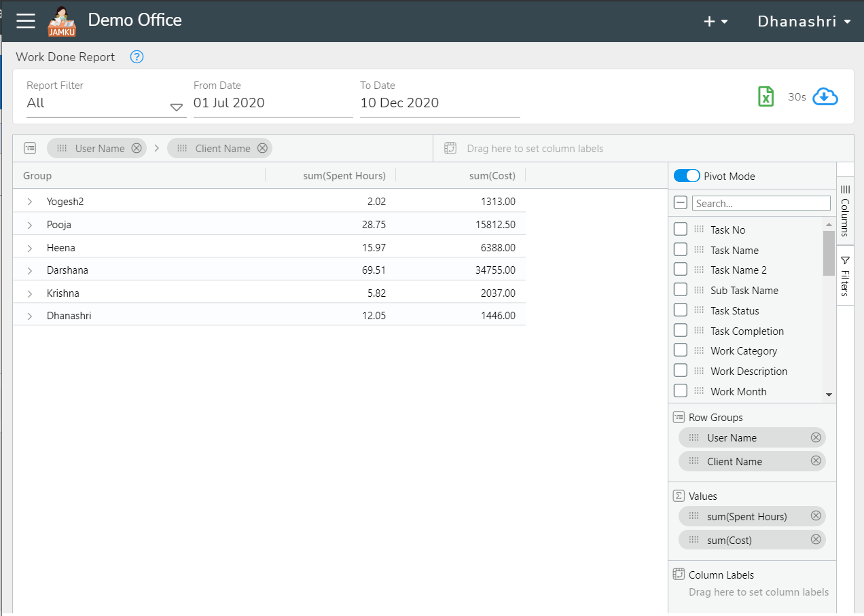
Task: Open the Columns side panel
Action: point(845,211)
